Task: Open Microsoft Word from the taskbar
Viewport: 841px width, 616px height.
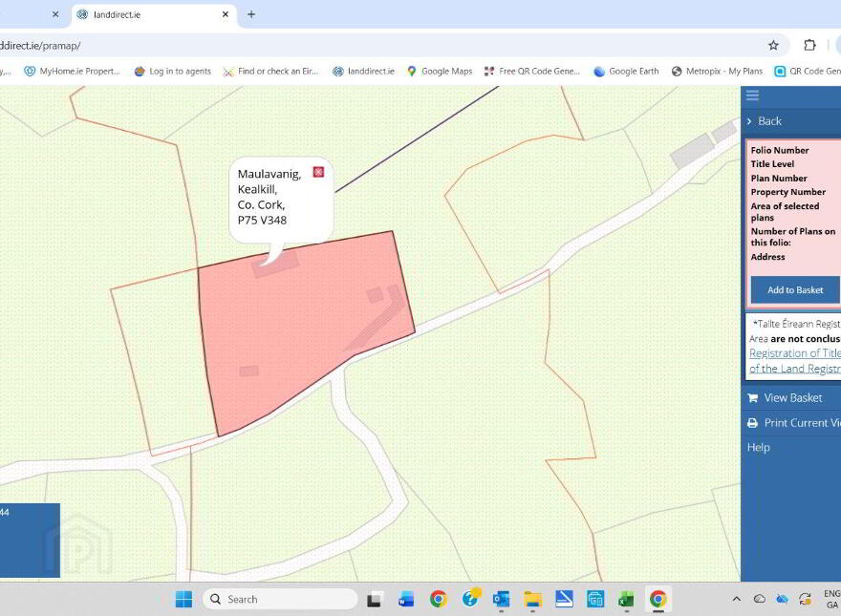Action: pyautogui.click(x=406, y=599)
